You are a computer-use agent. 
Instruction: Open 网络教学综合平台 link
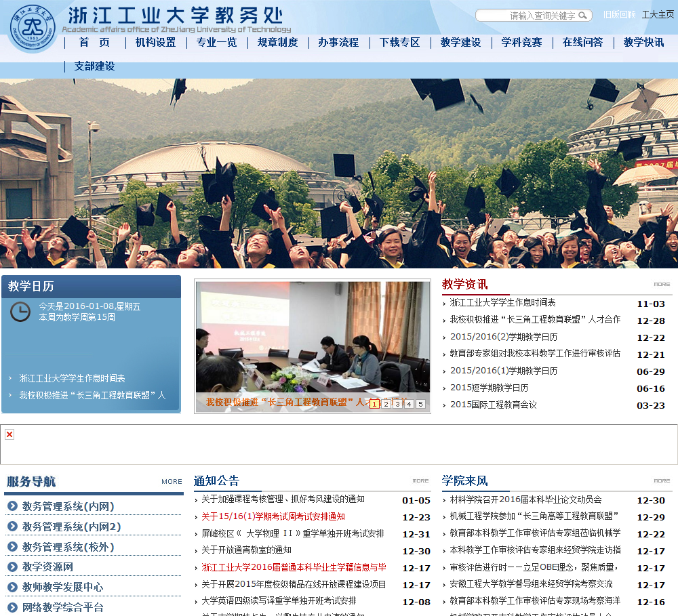tap(62, 607)
